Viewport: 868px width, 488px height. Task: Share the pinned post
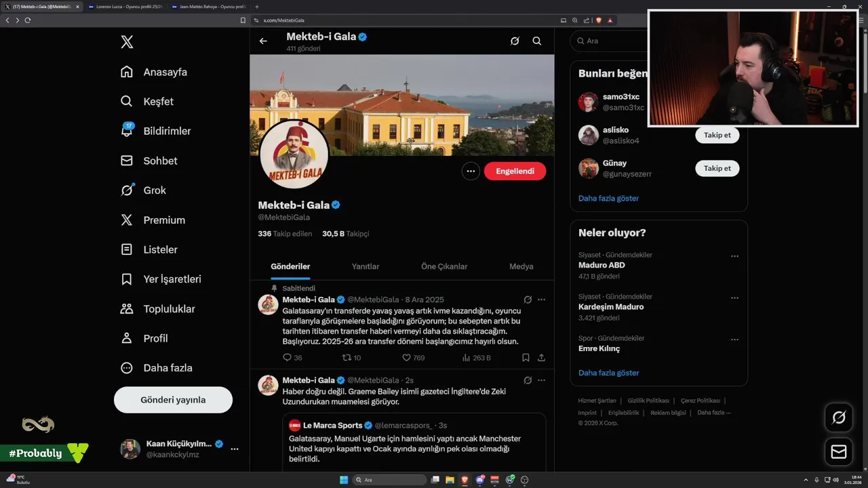tap(541, 358)
